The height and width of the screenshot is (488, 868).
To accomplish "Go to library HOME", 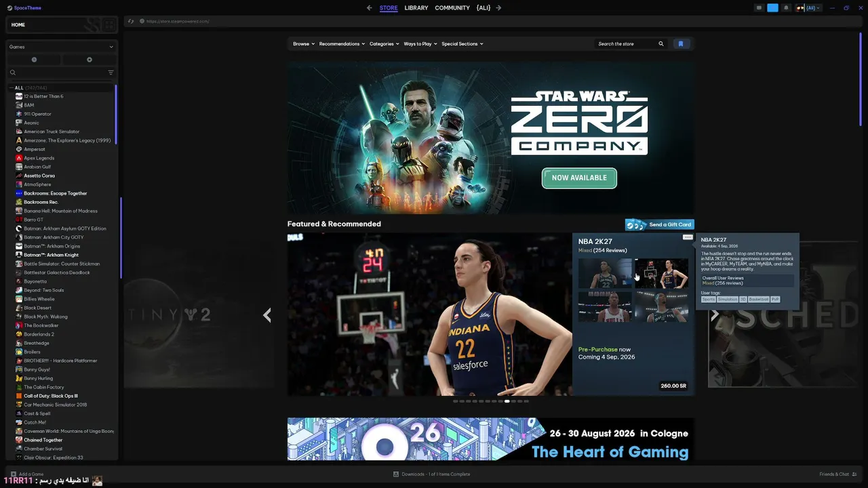I will point(18,25).
